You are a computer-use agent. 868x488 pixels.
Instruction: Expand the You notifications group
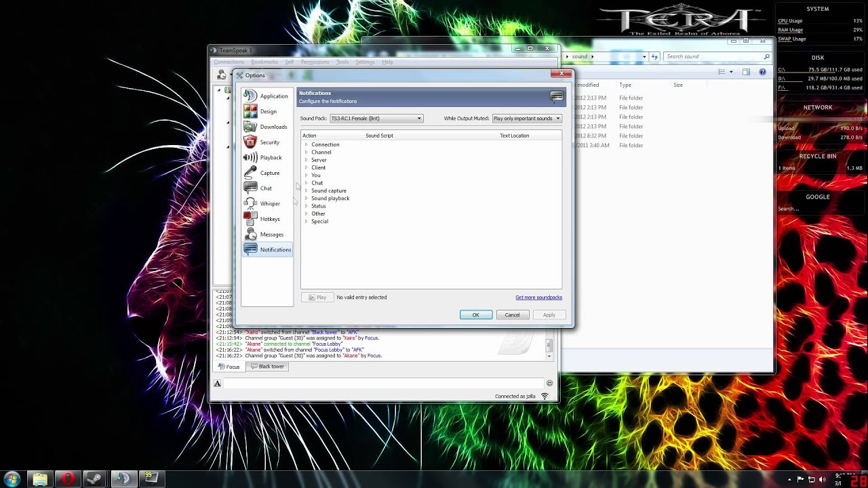coord(307,176)
